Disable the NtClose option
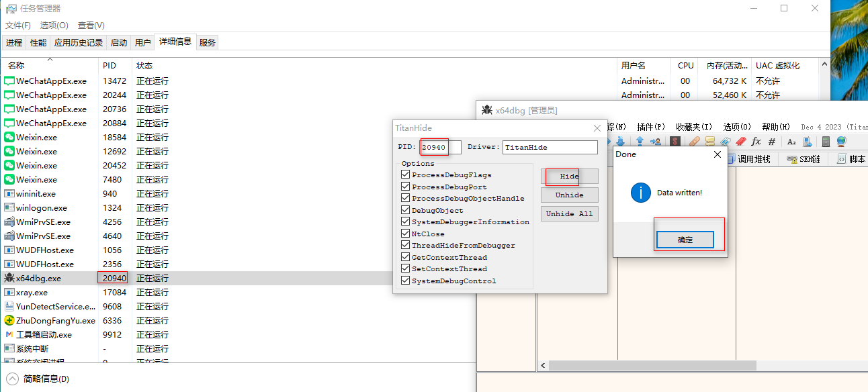868x392 pixels. click(x=405, y=234)
